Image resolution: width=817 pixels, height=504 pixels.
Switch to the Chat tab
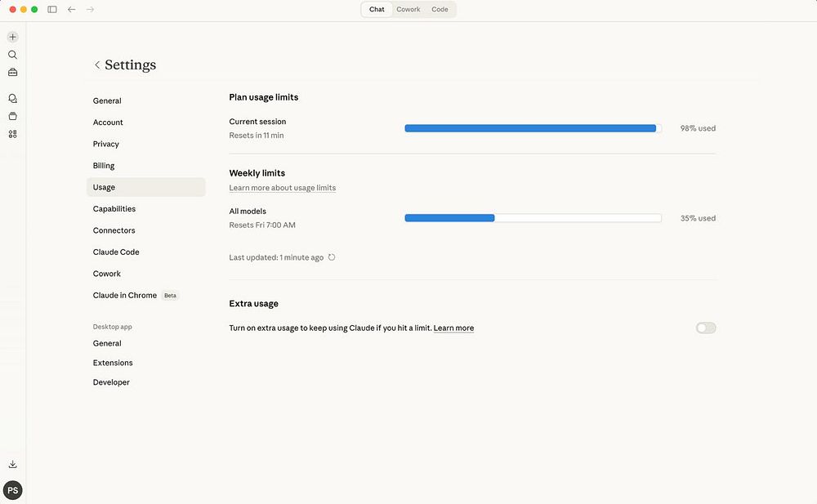coord(377,9)
